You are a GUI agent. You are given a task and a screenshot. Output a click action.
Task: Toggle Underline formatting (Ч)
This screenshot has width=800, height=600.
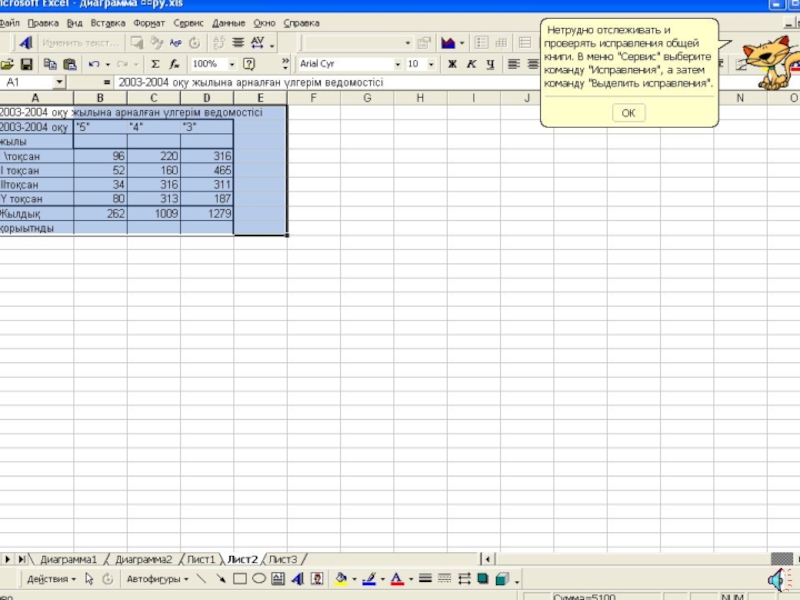click(x=490, y=64)
